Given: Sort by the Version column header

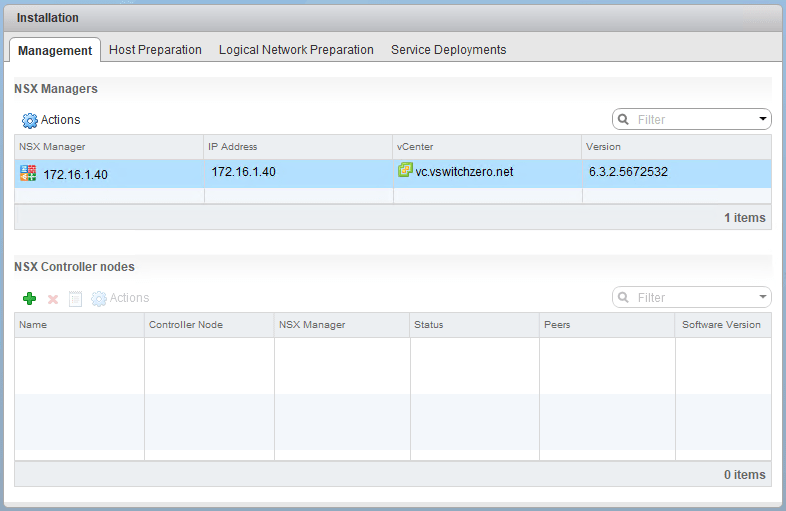Looking at the screenshot, I should tap(676, 147).
